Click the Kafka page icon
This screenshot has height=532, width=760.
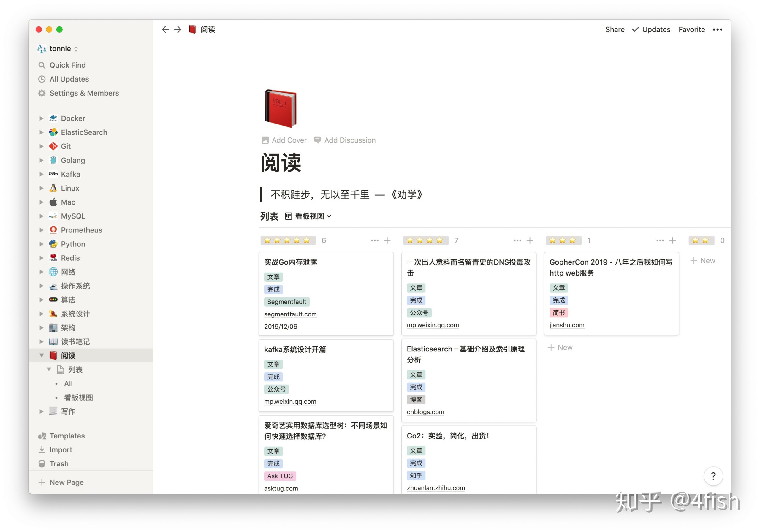(x=53, y=174)
